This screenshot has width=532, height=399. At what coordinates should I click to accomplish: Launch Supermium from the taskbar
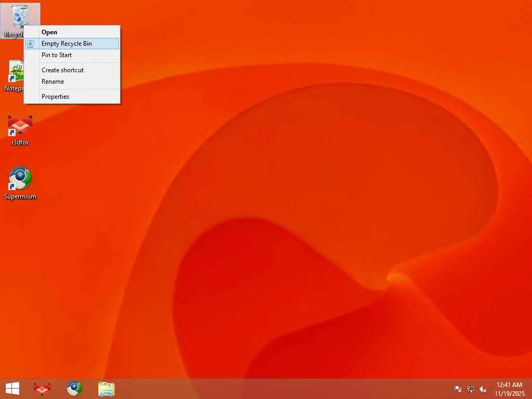(74, 389)
